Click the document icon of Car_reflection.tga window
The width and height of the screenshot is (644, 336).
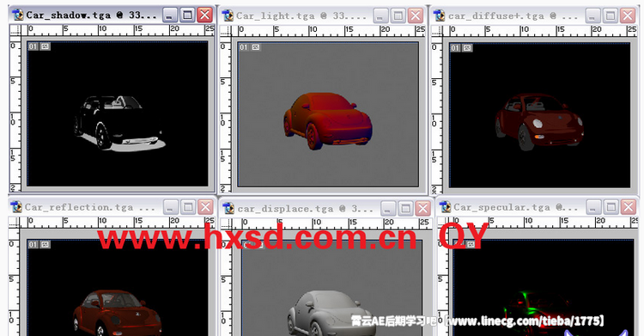(16, 207)
